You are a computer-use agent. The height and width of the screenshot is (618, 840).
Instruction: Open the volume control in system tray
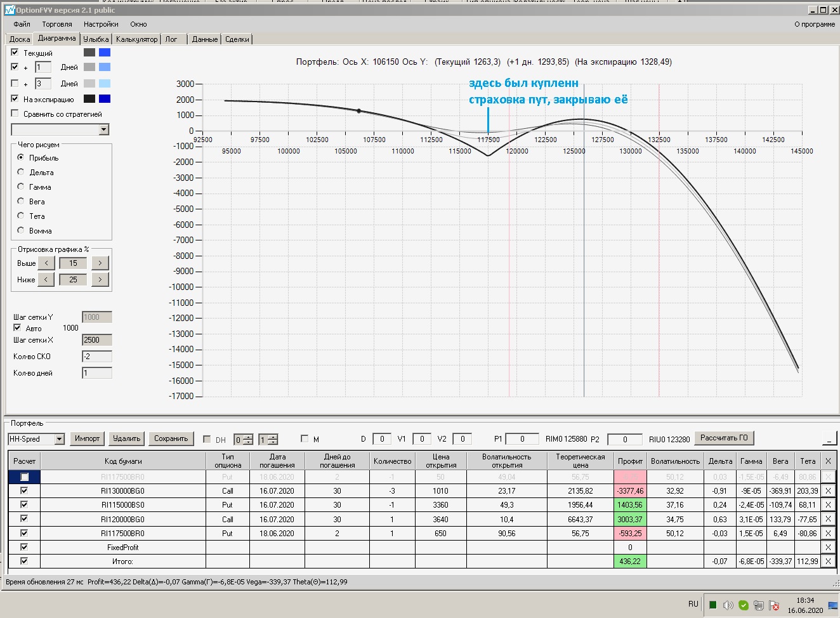click(x=728, y=605)
